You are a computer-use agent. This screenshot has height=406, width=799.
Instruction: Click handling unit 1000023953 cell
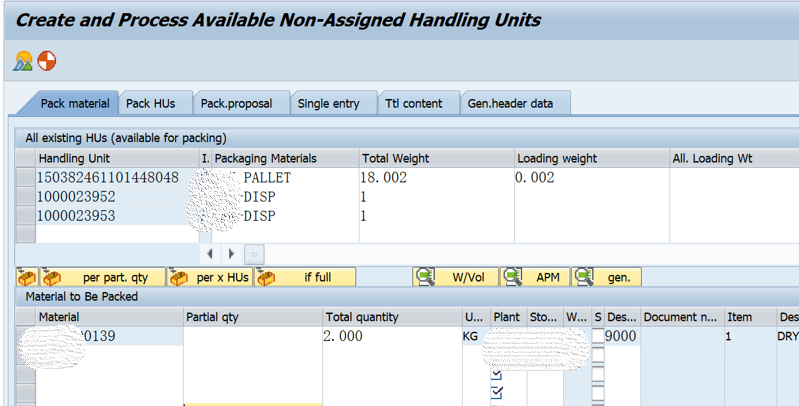[117, 215]
